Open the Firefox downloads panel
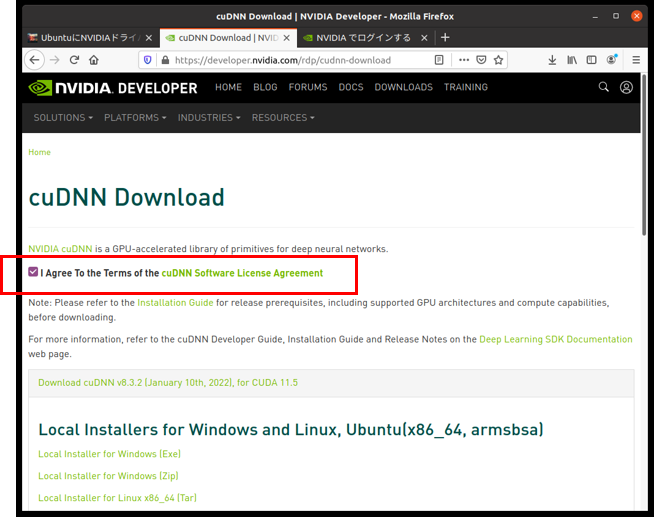 coord(552,60)
